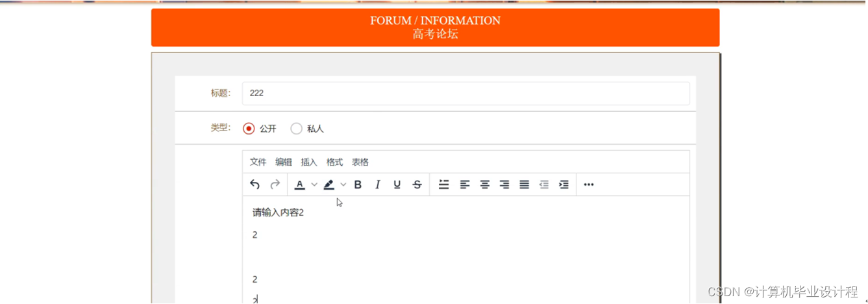Select the 公开 radio button
868x304 pixels.
click(249, 129)
